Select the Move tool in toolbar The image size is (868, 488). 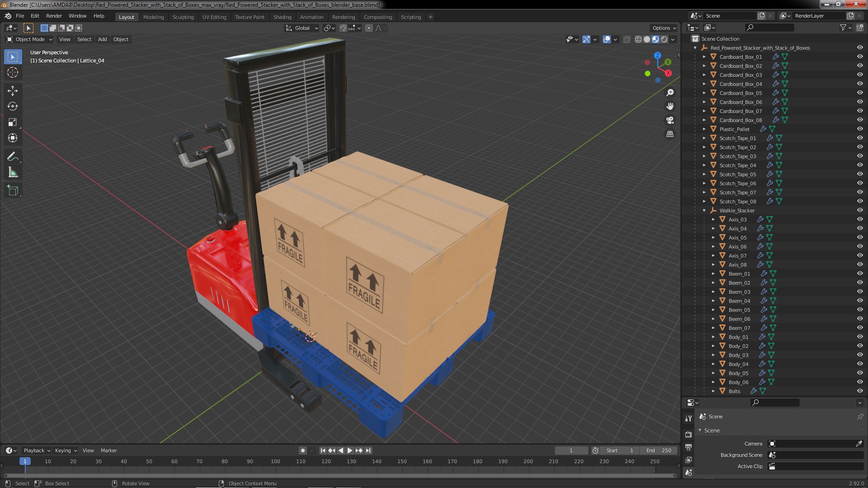(x=13, y=91)
